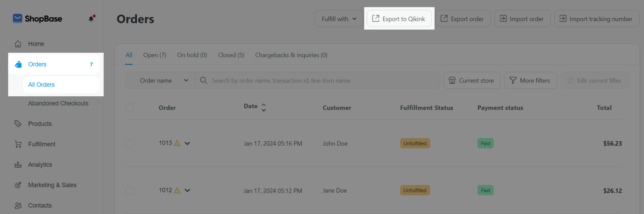Expand order 1012 details chevron
Viewport: 644px width, 214px height.
[x=187, y=190]
